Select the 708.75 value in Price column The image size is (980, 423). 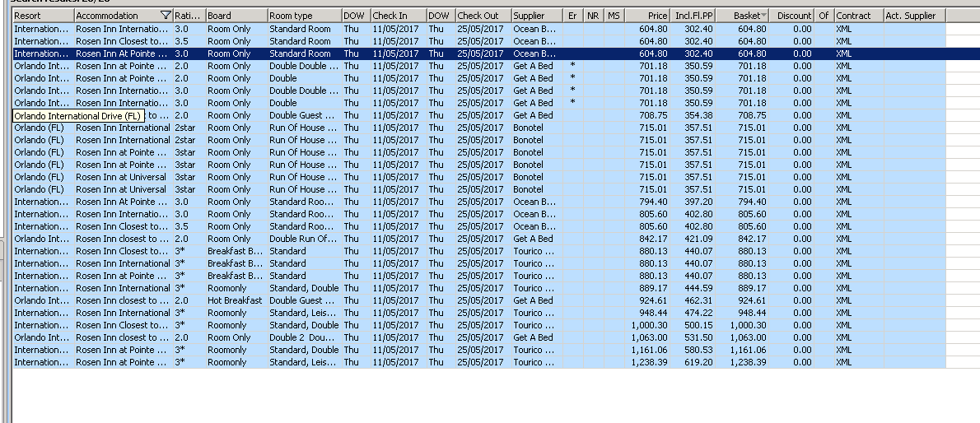653,115
